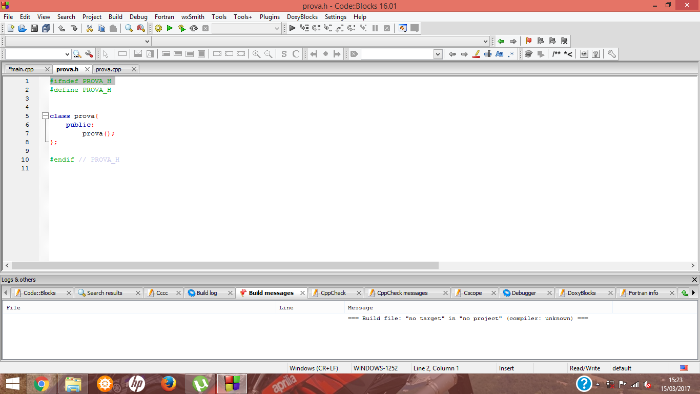
Task: Select the Build log tab
Action: tap(206, 293)
